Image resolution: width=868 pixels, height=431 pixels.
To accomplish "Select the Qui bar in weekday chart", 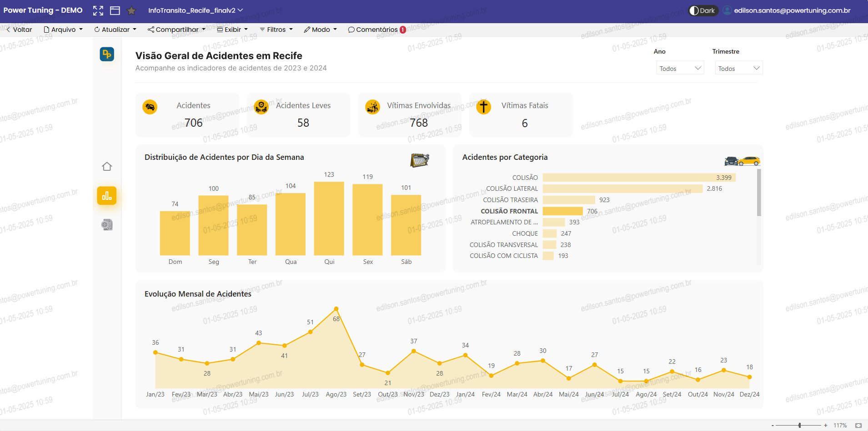I will [329, 218].
